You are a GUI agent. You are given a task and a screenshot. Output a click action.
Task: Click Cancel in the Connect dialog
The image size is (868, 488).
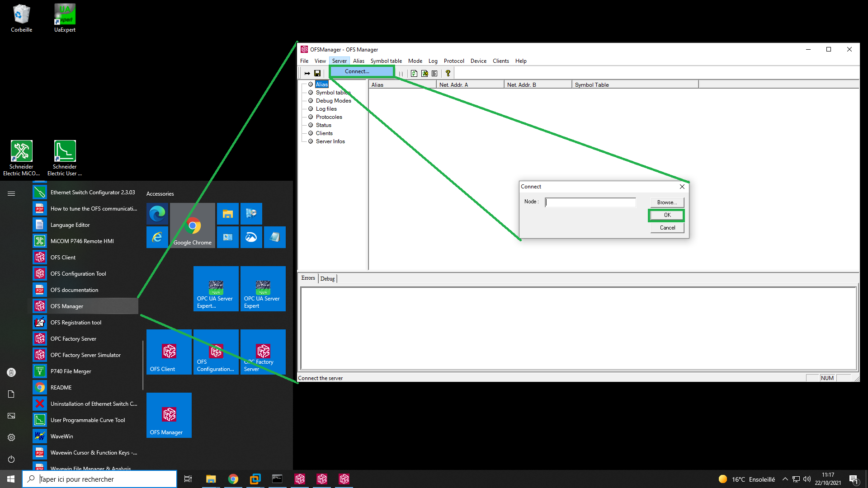[x=667, y=228]
